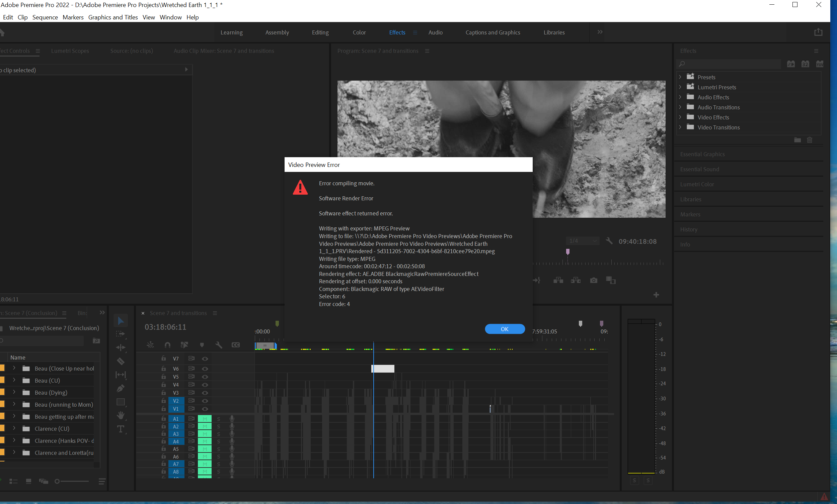Screen dimensions: 837x504
Task: Switch to the Color workspace tab
Action: click(359, 32)
